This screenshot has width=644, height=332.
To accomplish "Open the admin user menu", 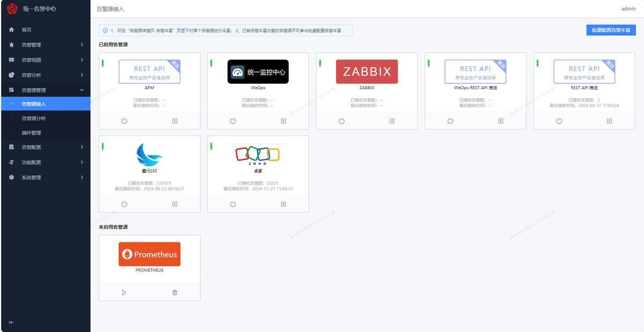I will (x=628, y=9).
